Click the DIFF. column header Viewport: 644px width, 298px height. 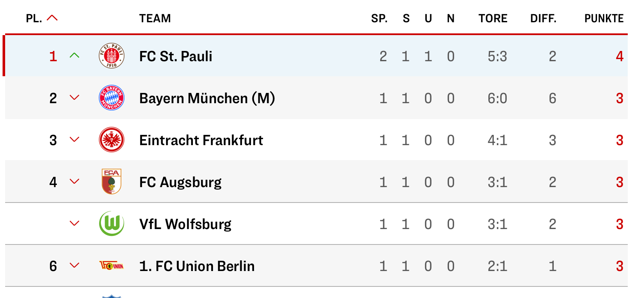pos(543,18)
